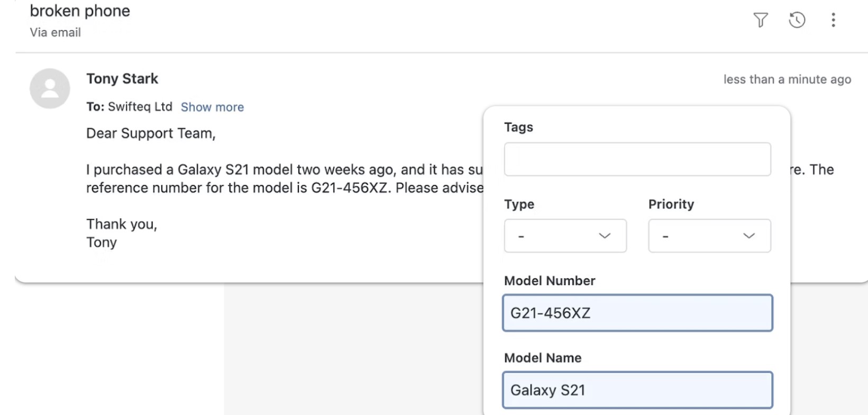This screenshot has width=868, height=415.
Task: Click the "Dear Support Team" greeting line
Action: point(151,133)
